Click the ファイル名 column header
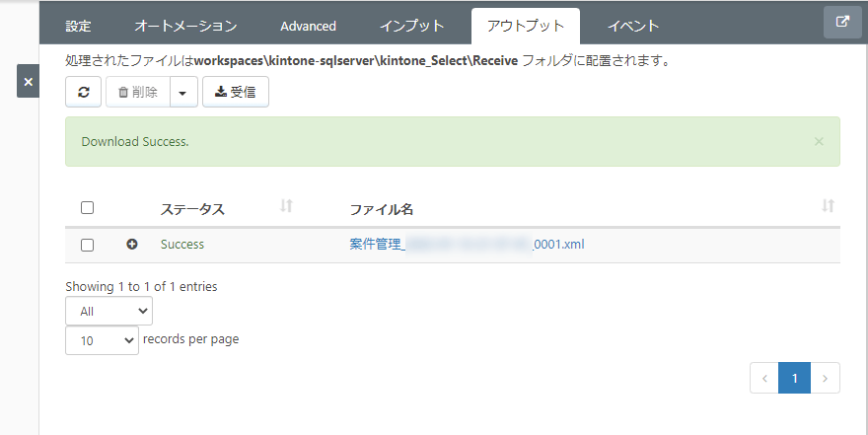 tap(382, 209)
